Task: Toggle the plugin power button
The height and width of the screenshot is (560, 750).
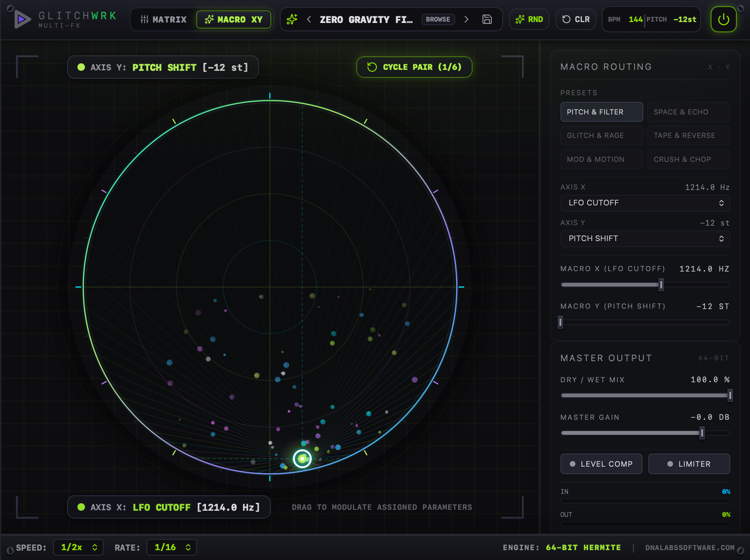Action: coord(723,19)
